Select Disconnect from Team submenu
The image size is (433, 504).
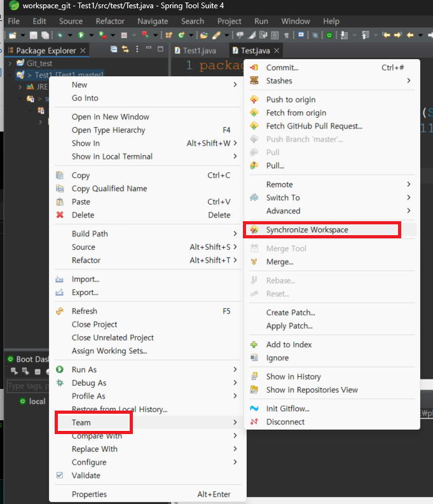(331, 422)
